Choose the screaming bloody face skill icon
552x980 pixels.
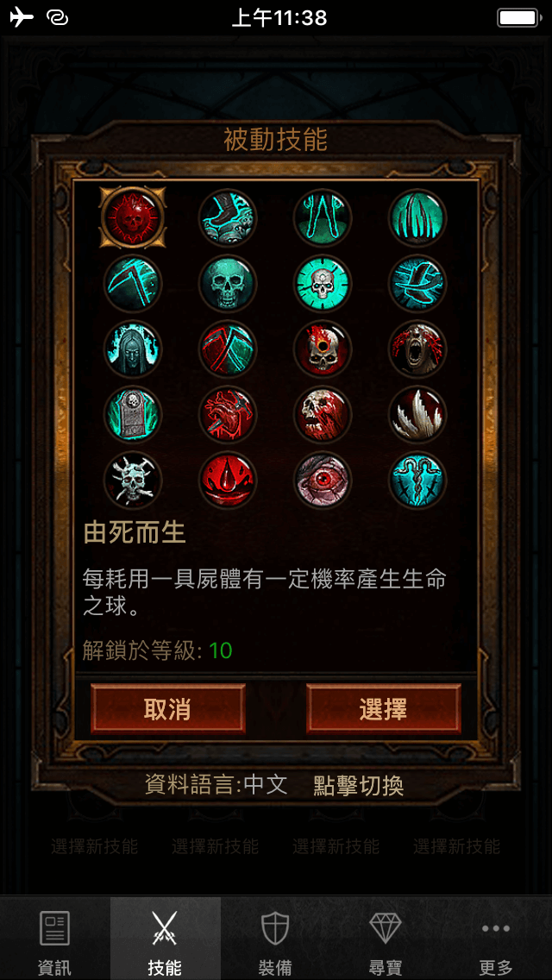point(417,349)
